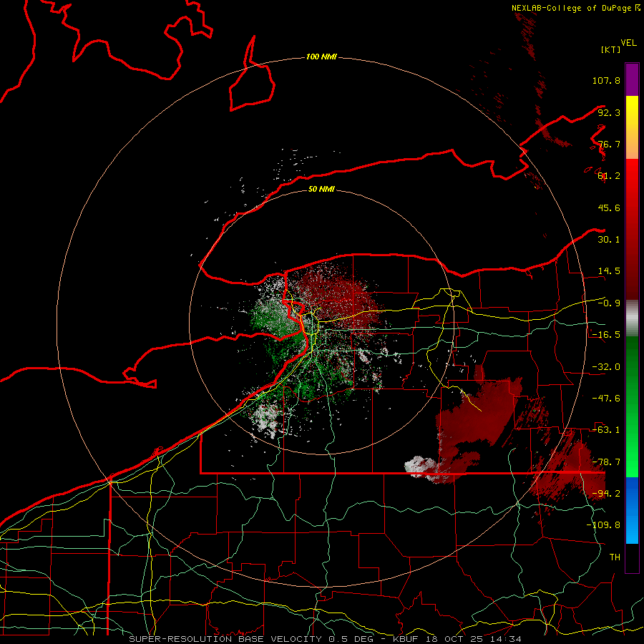The image size is (644, 644).
Task: Click the 14.5 velocity scale value
Action: [609, 271]
